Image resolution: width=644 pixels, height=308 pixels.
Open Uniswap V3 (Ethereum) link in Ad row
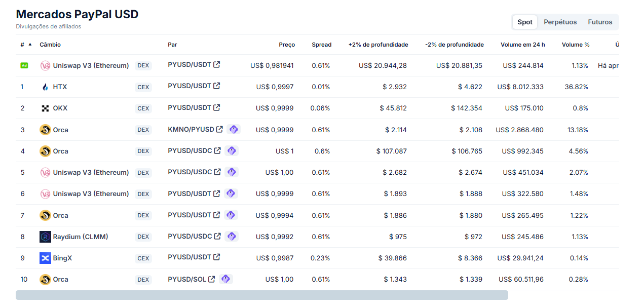point(91,65)
